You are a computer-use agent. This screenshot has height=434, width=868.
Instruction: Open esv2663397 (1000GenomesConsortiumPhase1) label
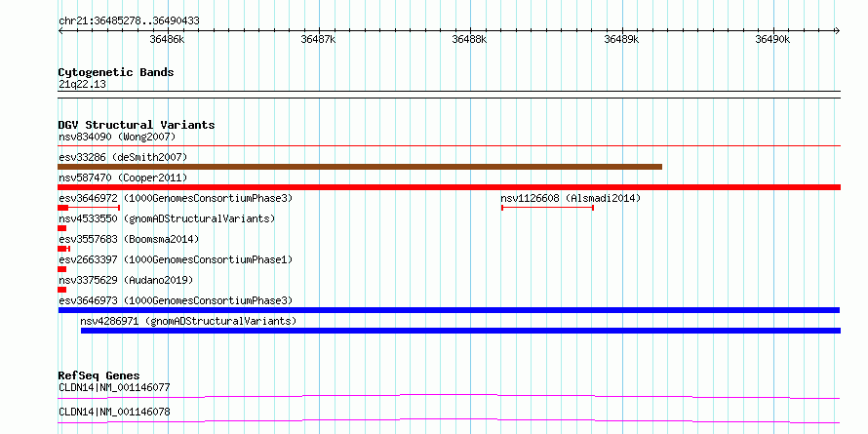(176, 259)
